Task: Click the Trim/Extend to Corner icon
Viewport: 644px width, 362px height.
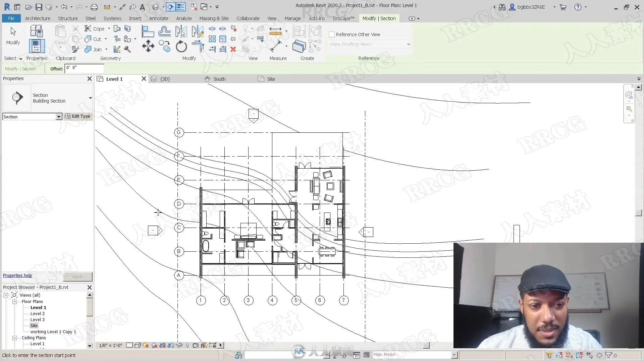Action: [198, 46]
